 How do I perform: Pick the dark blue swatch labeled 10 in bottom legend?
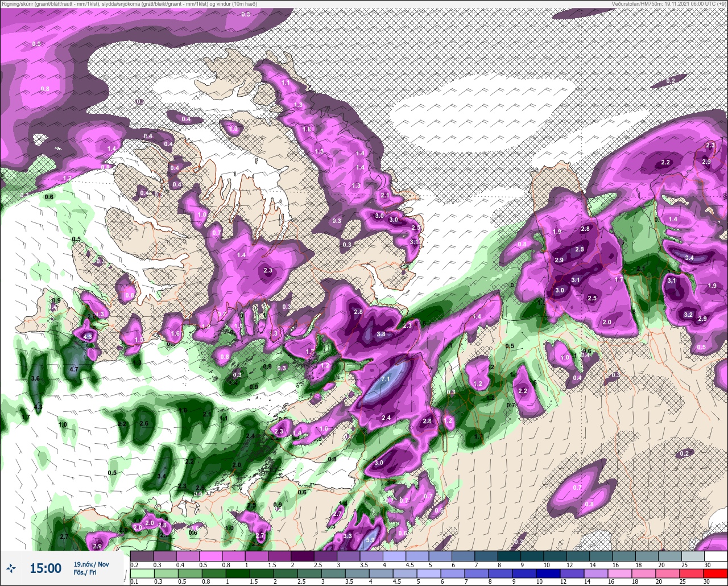548,573
